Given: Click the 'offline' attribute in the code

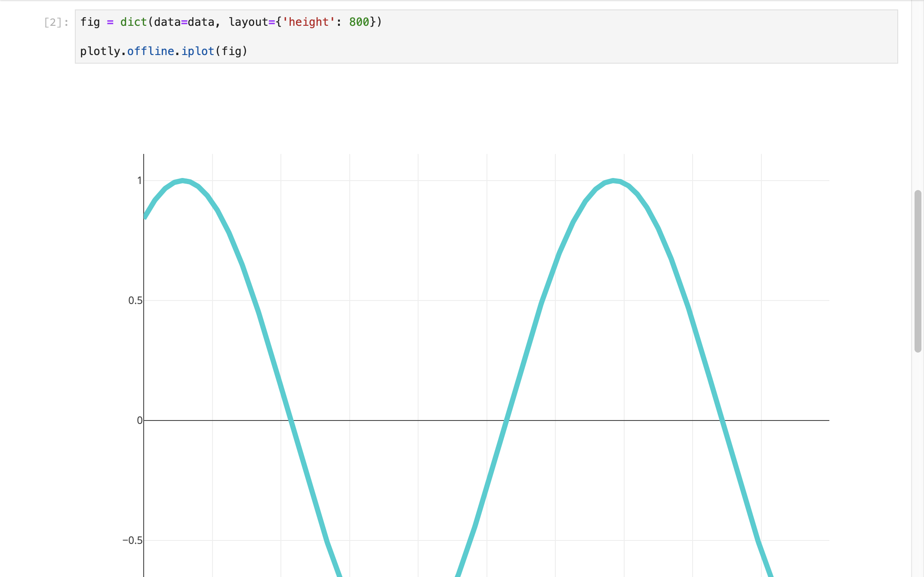Looking at the screenshot, I should click(x=151, y=51).
